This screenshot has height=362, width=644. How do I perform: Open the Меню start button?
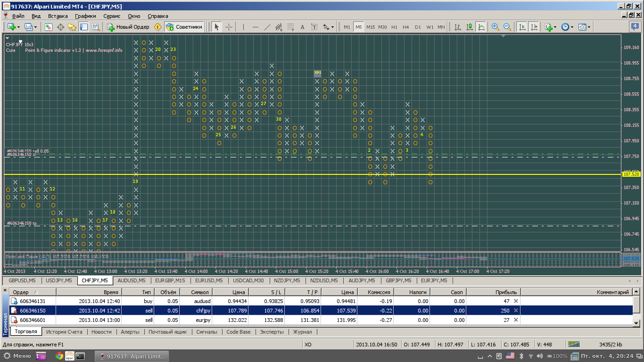17,356
